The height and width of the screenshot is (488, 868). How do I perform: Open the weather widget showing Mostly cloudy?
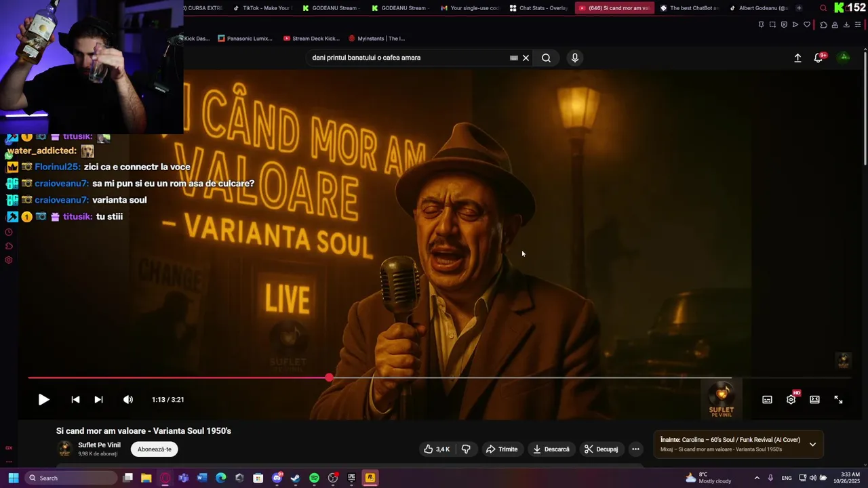pos(708,478)
